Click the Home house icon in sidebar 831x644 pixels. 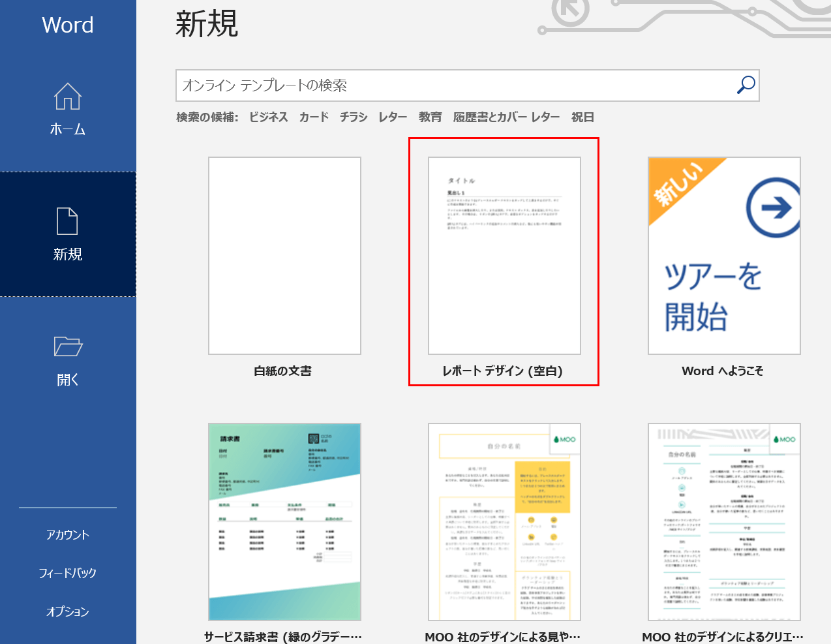point(68,97)
